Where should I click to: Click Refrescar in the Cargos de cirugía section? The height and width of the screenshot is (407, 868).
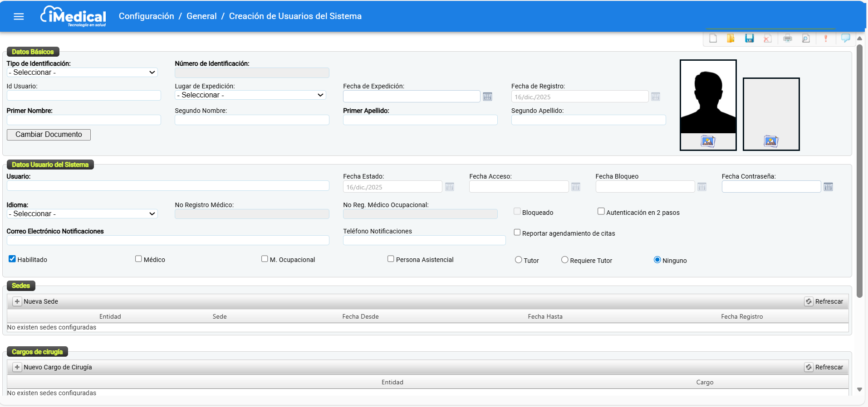[824, 367]
